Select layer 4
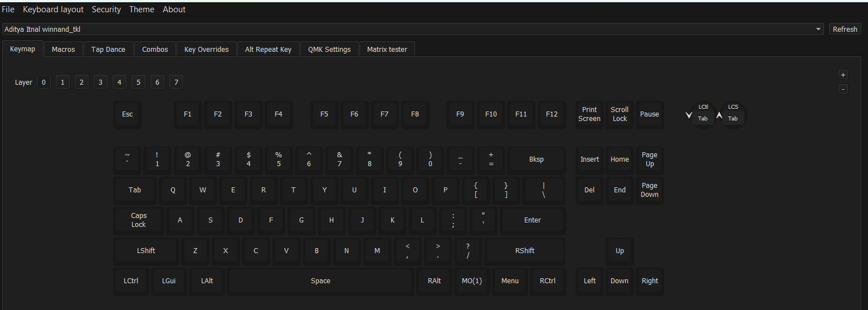 119,82
